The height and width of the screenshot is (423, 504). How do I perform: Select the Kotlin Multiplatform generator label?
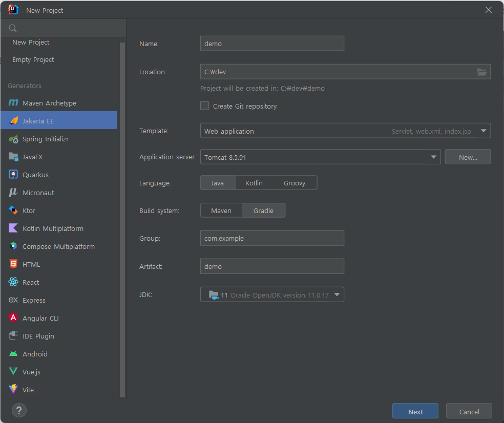53,228
